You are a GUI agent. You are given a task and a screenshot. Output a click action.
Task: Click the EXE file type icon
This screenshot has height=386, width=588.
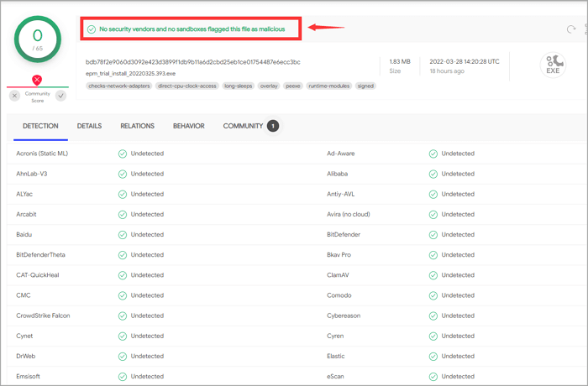[553, 65]
